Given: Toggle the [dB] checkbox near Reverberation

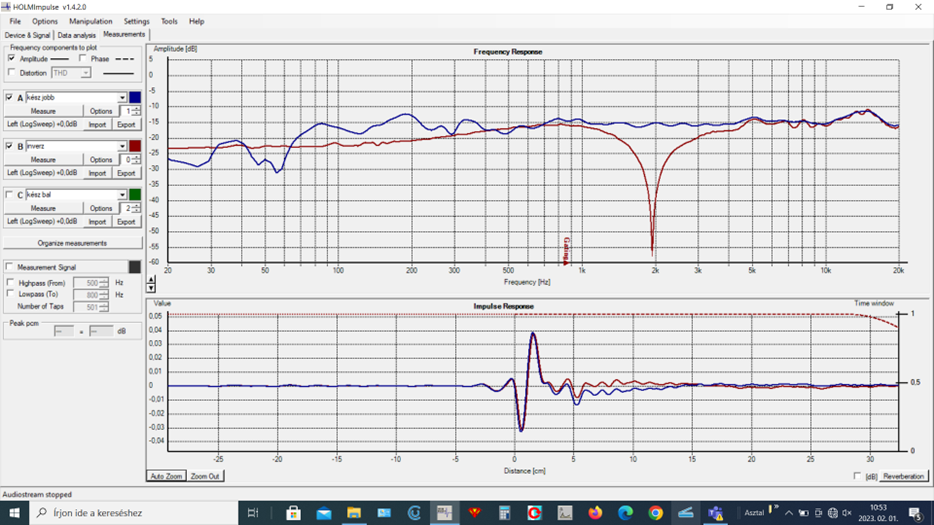Looking at the screenshot, I should point(857,476).
